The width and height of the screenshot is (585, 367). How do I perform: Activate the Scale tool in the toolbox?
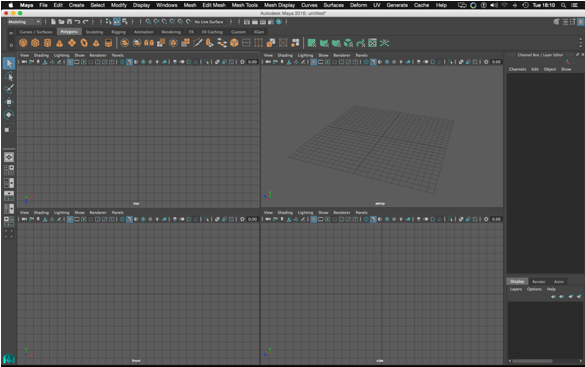[x=9, y=128]
